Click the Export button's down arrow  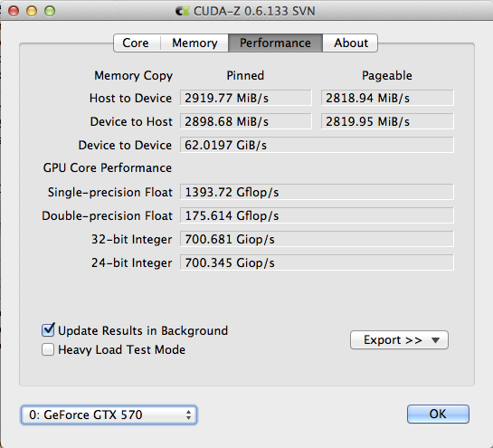tap(435, 340)
